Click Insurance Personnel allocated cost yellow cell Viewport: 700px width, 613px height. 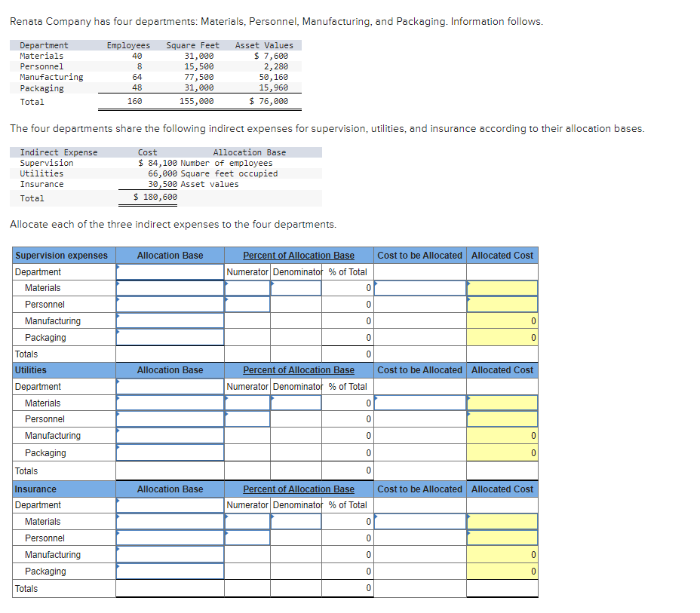click(x=502, y=538)
